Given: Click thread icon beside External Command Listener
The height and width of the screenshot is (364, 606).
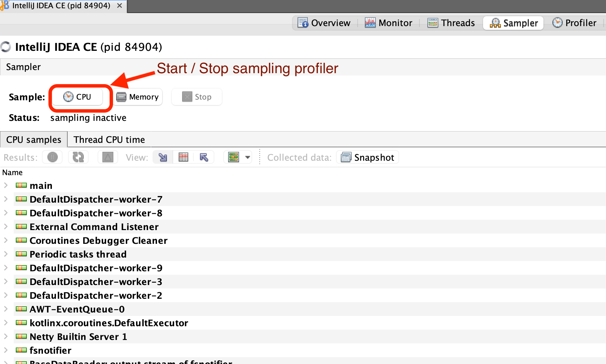Looking at the screenshot, I should click(x=21, y=227).
